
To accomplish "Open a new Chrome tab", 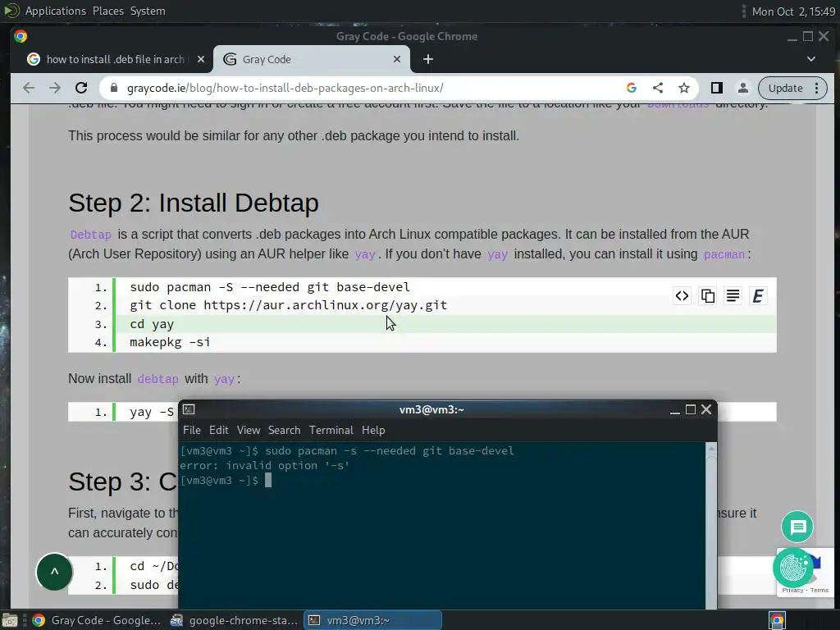I will coord(427,59).
